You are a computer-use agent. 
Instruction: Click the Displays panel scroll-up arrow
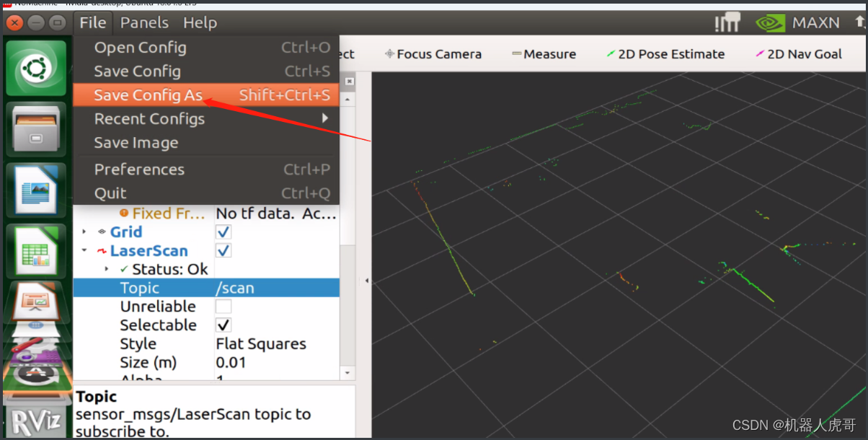pyautogui.click(x=349, y=98)
